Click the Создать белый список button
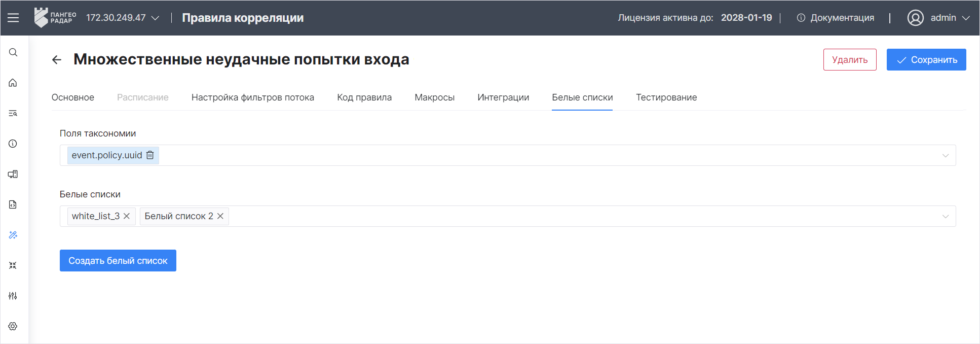980x344 pixels. (118, 261)
